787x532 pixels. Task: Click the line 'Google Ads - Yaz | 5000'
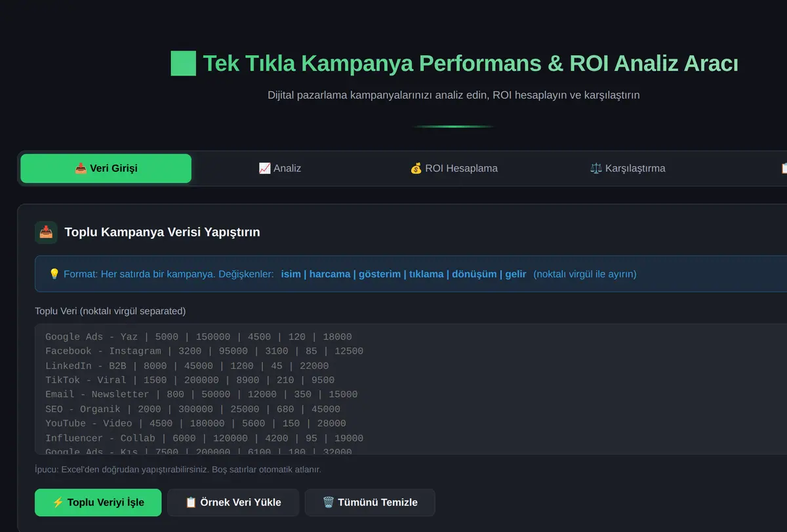[x=199, y=337]
